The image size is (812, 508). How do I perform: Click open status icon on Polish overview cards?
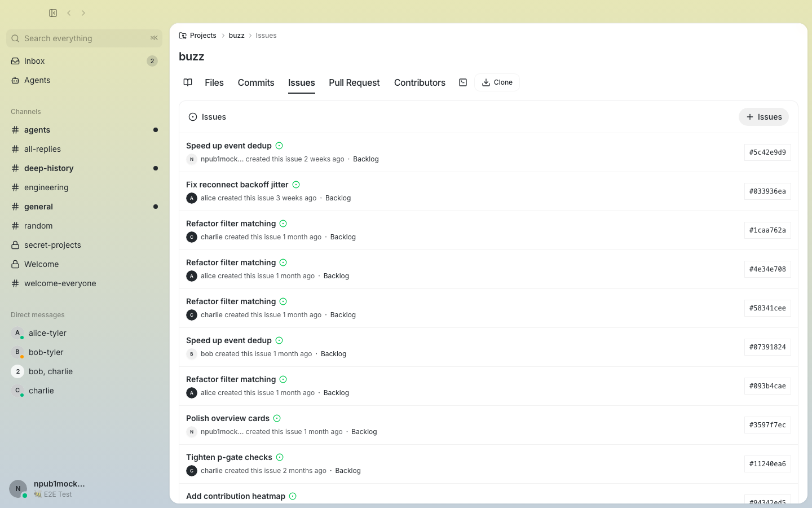277,418
